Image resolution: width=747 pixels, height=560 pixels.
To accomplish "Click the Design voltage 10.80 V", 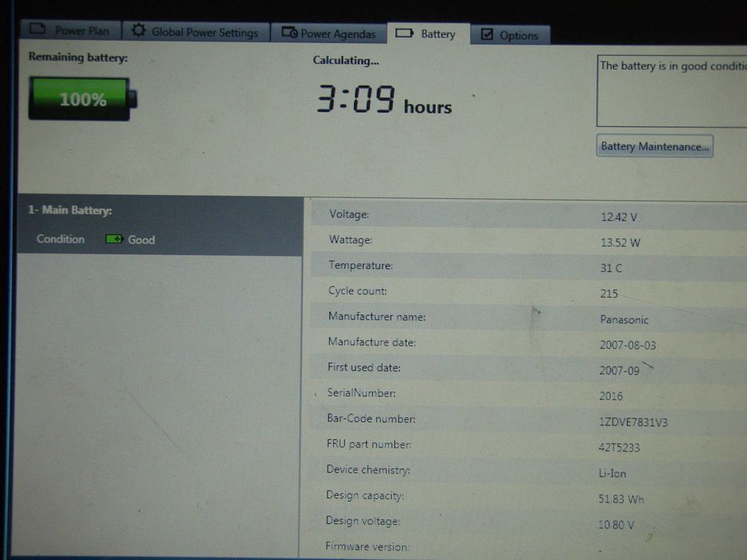I will [616, 525].
